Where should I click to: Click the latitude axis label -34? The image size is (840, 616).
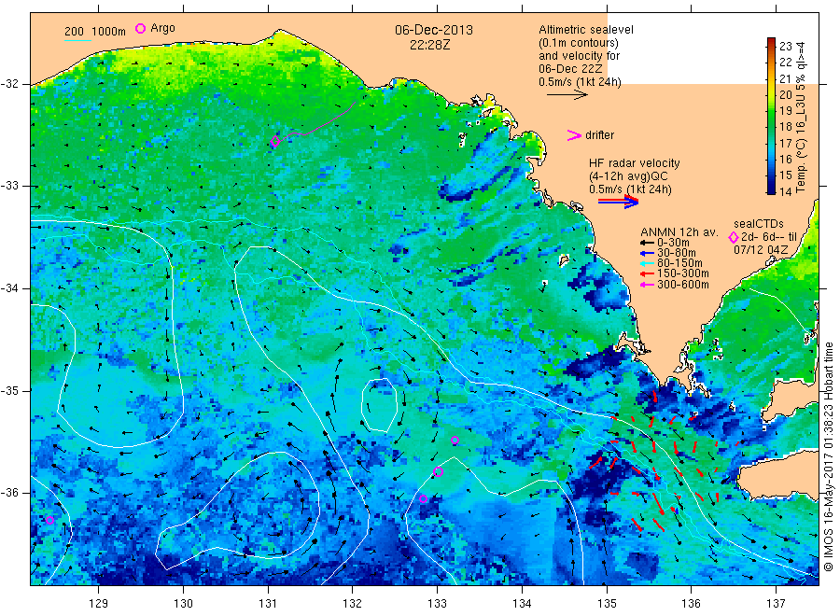tap(9, 288)
